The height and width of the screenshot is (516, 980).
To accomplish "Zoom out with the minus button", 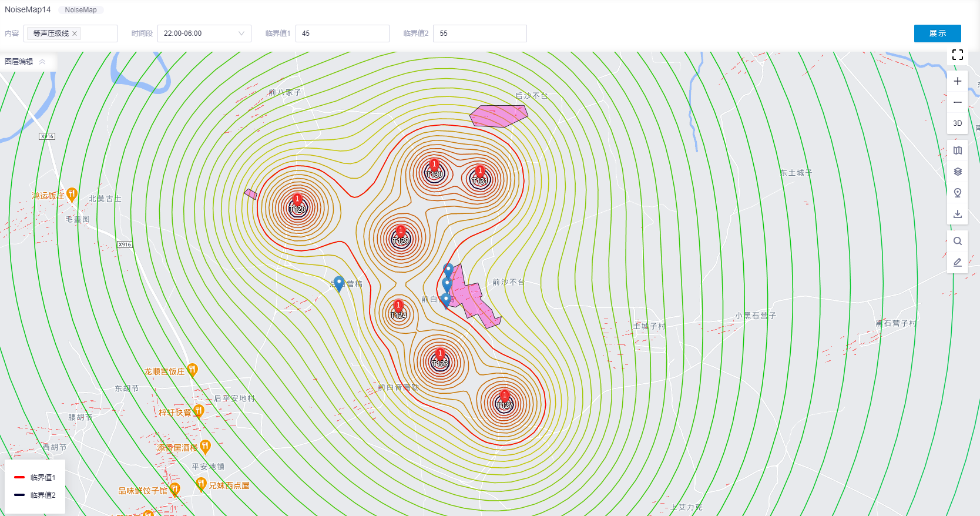I will point(958,102).
